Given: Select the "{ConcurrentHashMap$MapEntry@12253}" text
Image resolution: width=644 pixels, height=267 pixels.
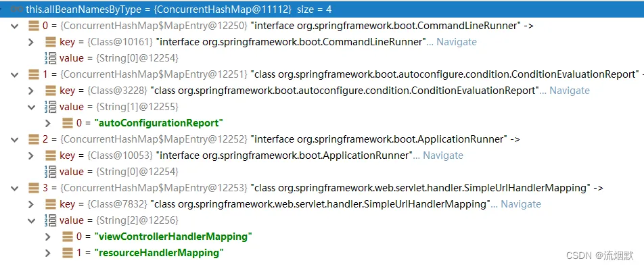Looking at the screenshot, I should [154, 189].
